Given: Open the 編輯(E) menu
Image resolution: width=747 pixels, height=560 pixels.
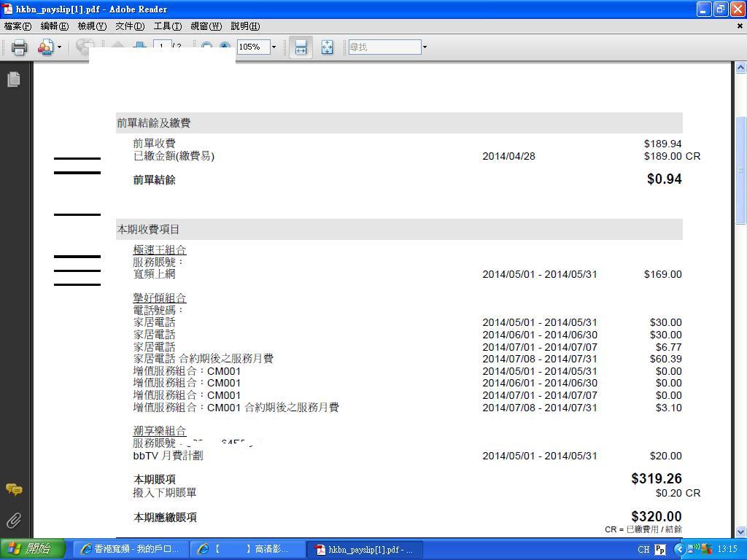Looking at the screenshot, I should 55,26.
